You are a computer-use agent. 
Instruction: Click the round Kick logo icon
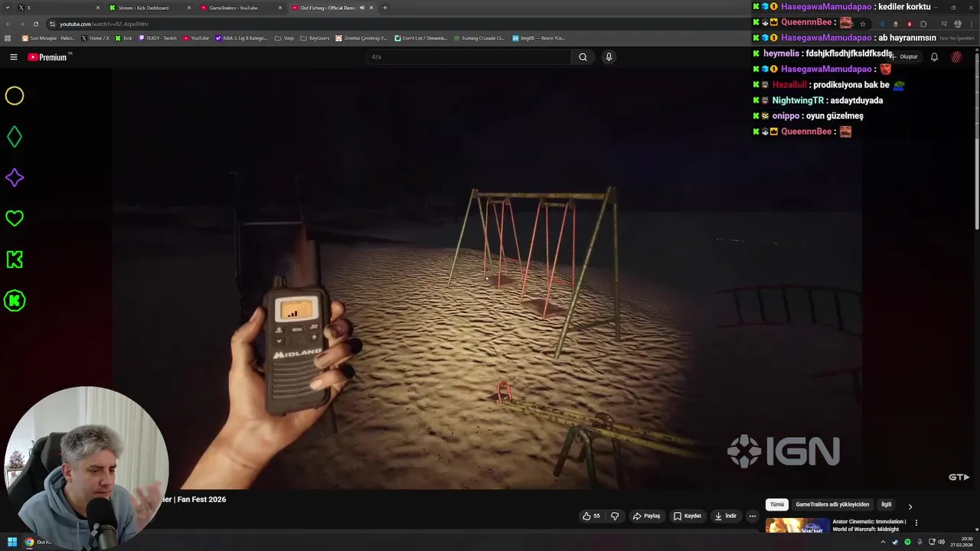[x=15, y=301]
